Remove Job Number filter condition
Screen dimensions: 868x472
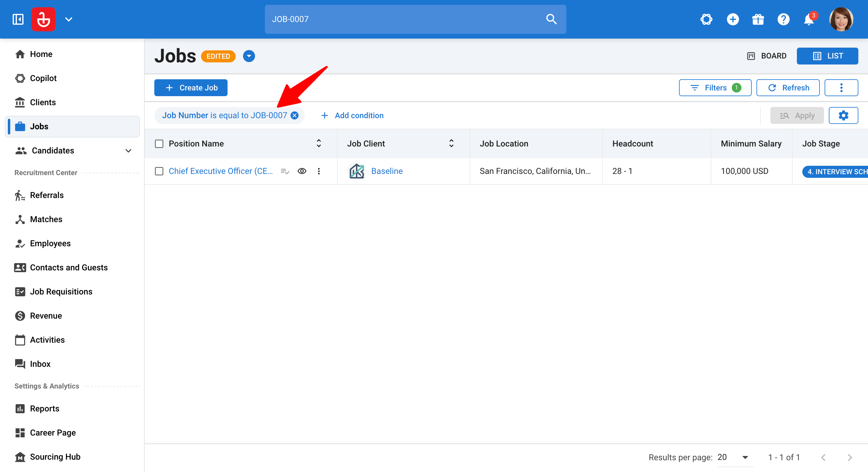294,115
